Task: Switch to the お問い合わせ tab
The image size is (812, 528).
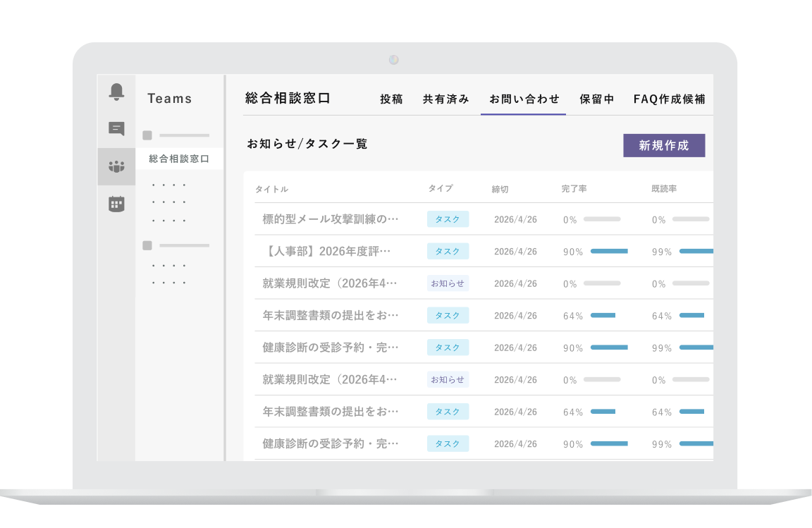Action: pos(524,99)
